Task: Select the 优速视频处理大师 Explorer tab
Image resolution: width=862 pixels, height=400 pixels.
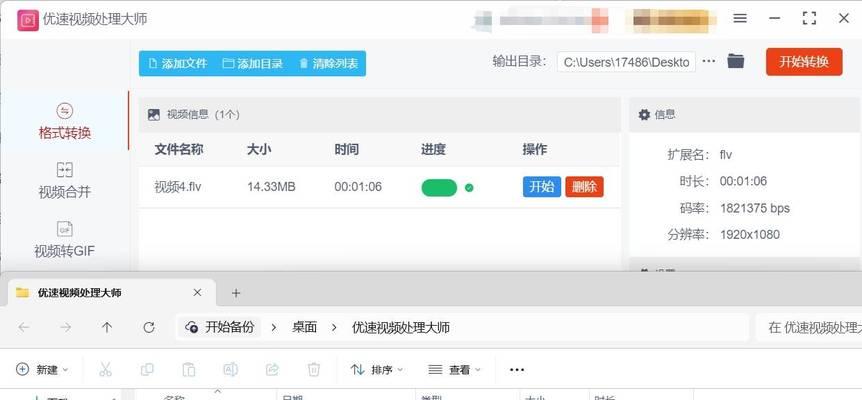Action: 112,293
